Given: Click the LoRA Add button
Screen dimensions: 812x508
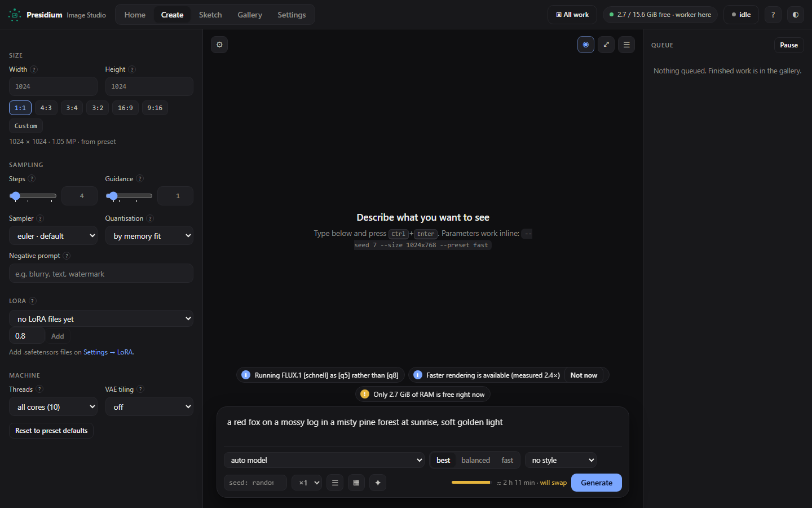Looking at the screenshot, I should 58,336.
